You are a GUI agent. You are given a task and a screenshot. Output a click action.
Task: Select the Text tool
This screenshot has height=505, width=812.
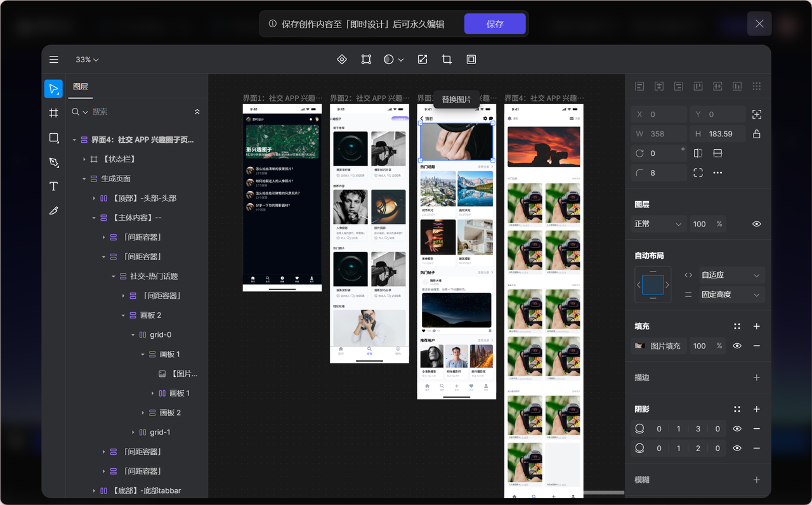point(53,187)
